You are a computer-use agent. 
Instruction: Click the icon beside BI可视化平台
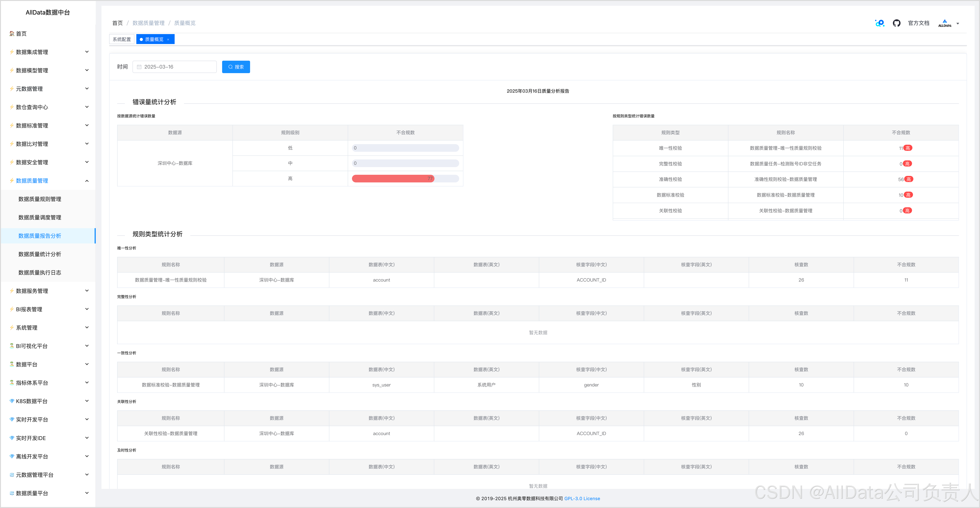(x=12, y=346)
